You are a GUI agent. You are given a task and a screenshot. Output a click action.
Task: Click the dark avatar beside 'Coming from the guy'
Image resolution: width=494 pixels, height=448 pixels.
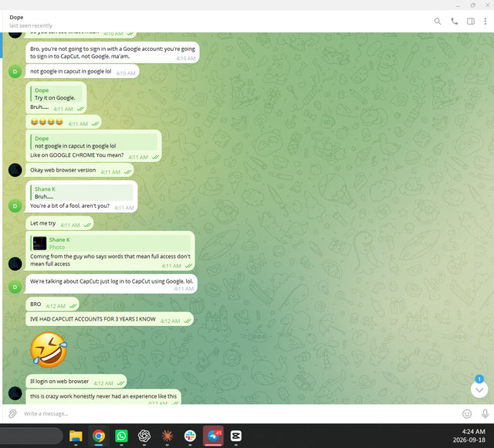point(15,263)
